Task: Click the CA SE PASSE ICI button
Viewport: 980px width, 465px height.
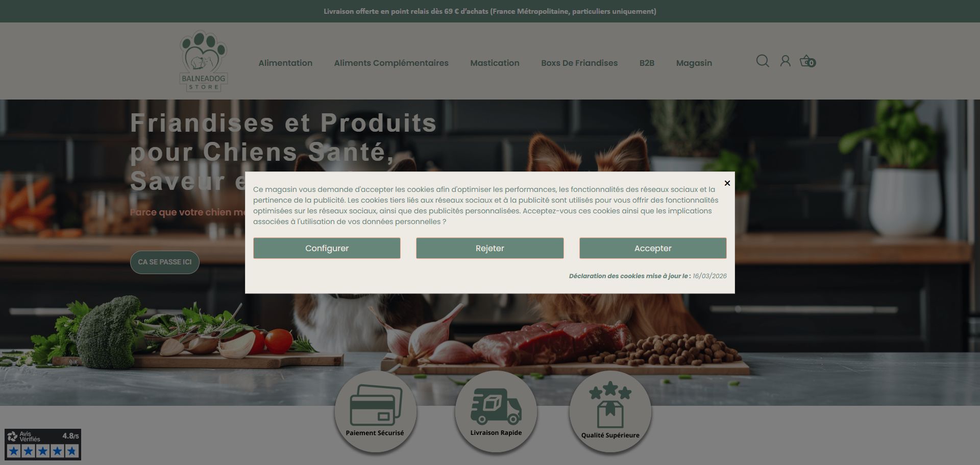Action: 165,262
